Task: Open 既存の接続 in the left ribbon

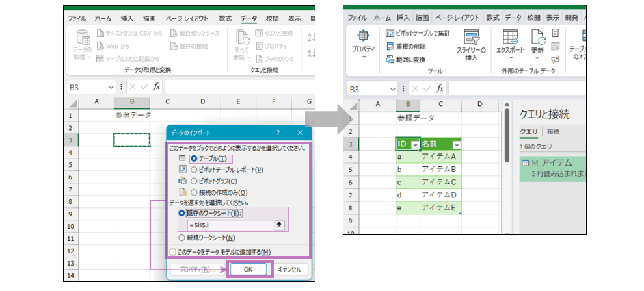Action: [189, 46]
